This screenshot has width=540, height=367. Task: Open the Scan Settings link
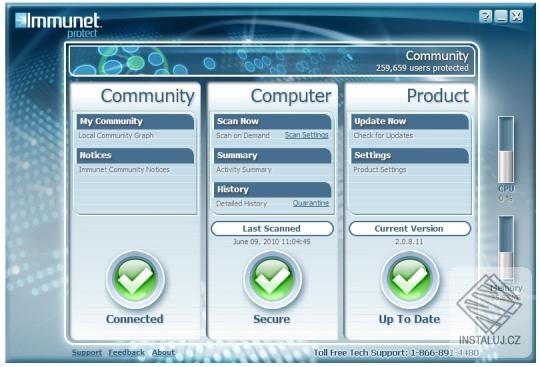(307, 135)
